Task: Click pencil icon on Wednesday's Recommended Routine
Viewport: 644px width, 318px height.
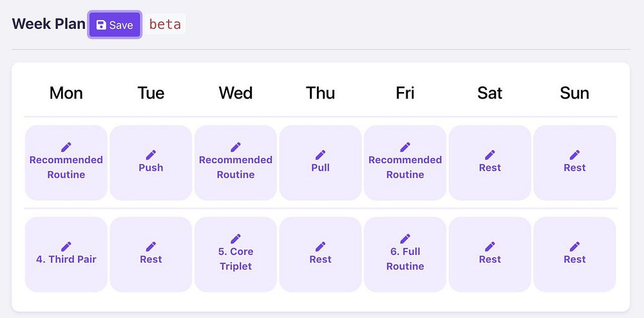Action: coord(236,147)
